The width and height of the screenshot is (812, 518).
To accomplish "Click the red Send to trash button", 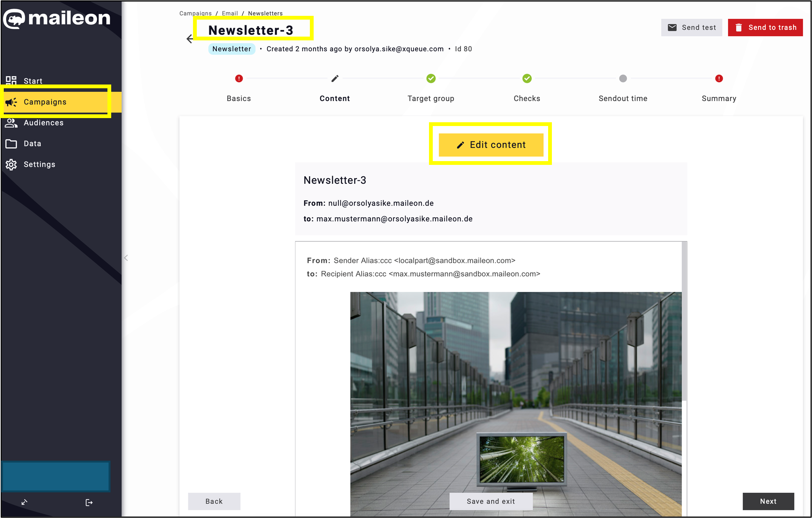I will (x=765, y=28).
